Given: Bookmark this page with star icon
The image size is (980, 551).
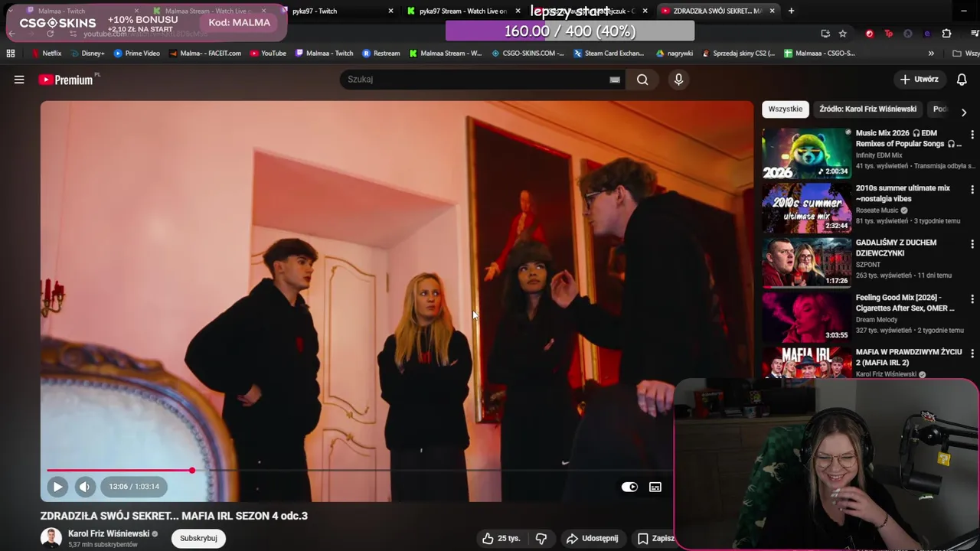Looking at the screenshot, I should pos(843,34).
